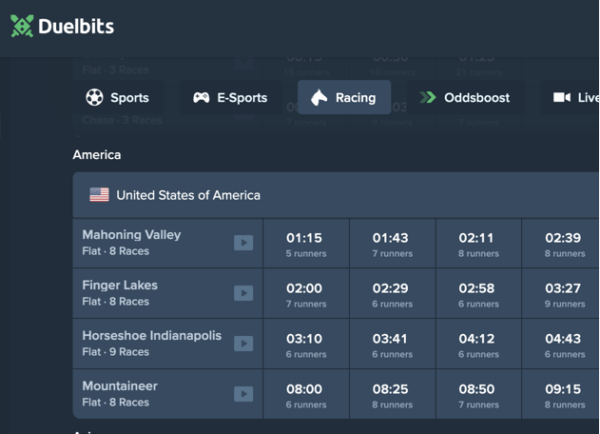Open Mahoning Valley track name link
This screenshot has height=434, width=600.
click(x=131, y=235)
